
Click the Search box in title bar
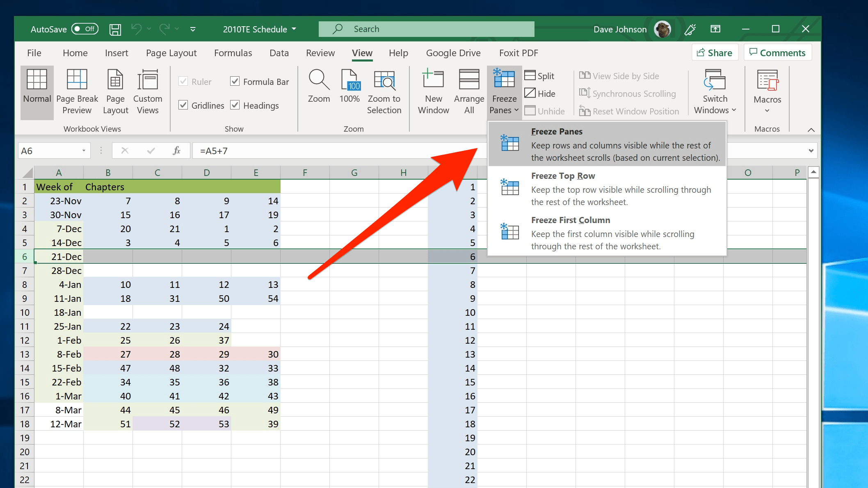(x=427, y=29)
